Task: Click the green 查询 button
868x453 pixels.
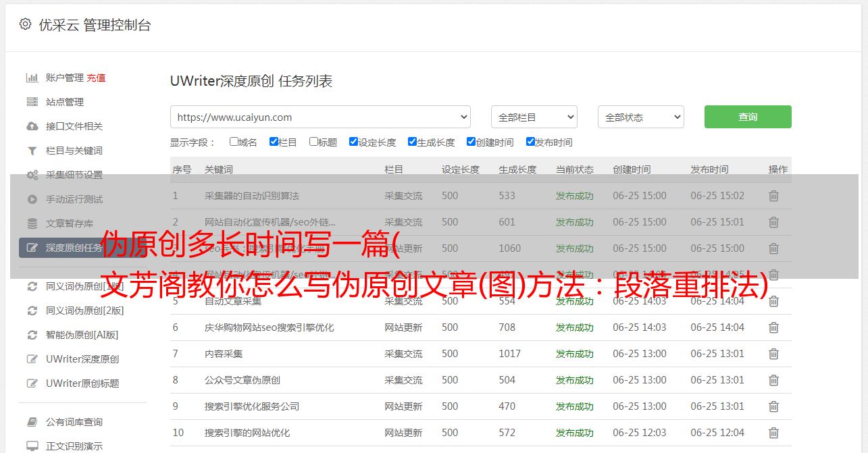Action: click(x=747, y=117)
